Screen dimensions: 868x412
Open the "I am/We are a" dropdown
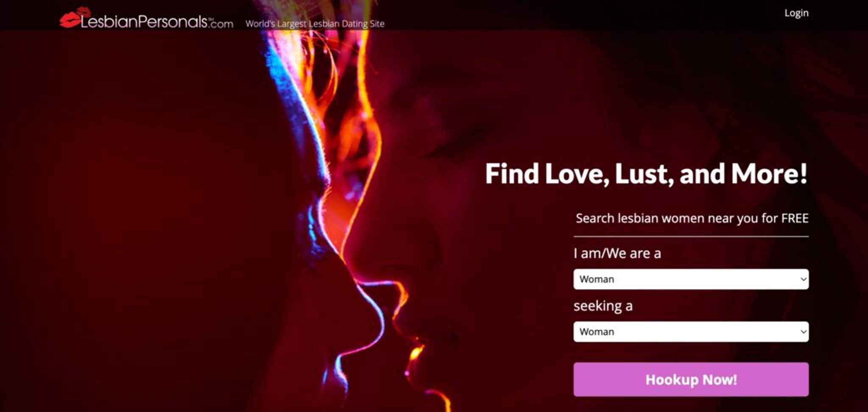(691, 279)
